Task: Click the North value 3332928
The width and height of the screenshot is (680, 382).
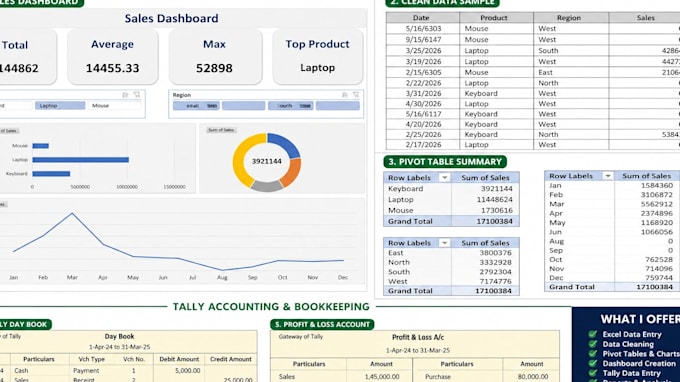Action: tap(495, 262)
